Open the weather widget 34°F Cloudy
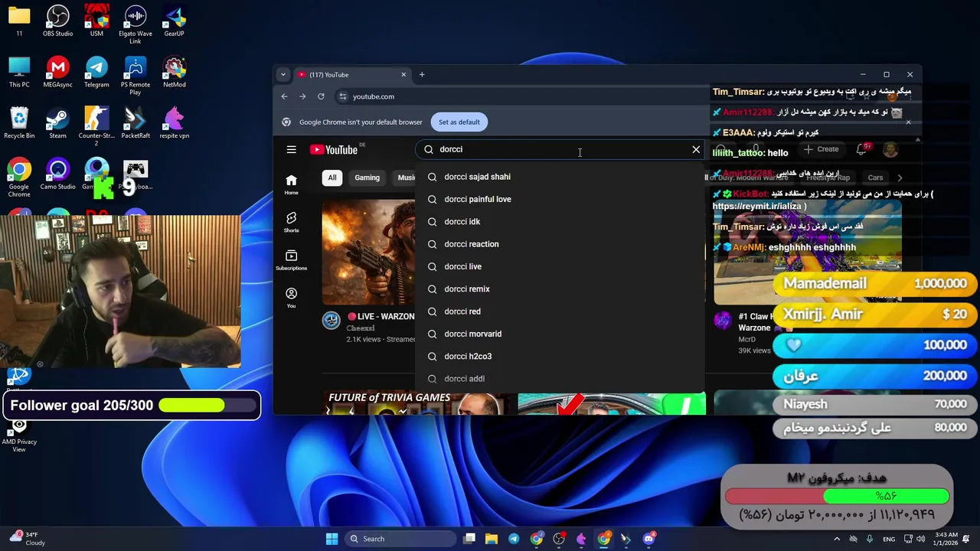 [27, 539]
